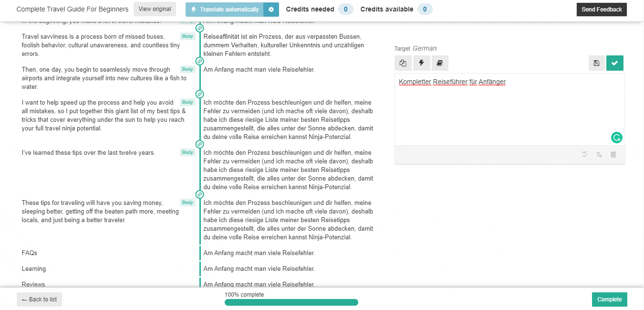Click link icon above the 'I want to help' segment
This screenshot has width=644, height=310.
click(x=200, y=94)
